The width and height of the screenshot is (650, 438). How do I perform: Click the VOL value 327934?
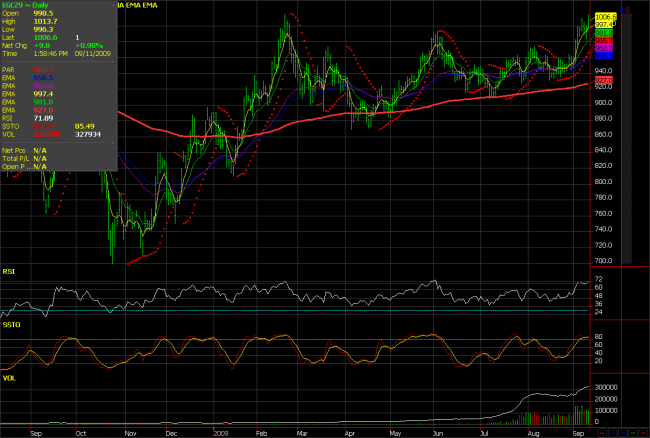coord(87,134)
